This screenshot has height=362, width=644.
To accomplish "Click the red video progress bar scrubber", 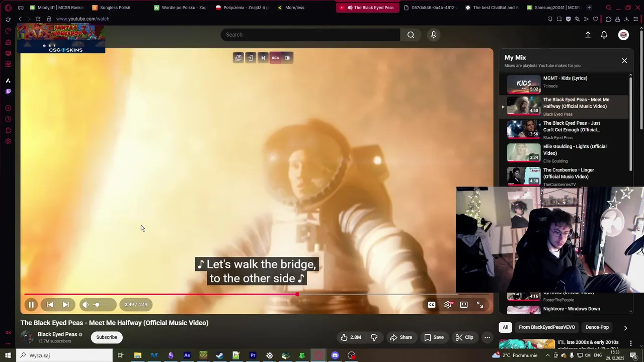I will point(297,294).
